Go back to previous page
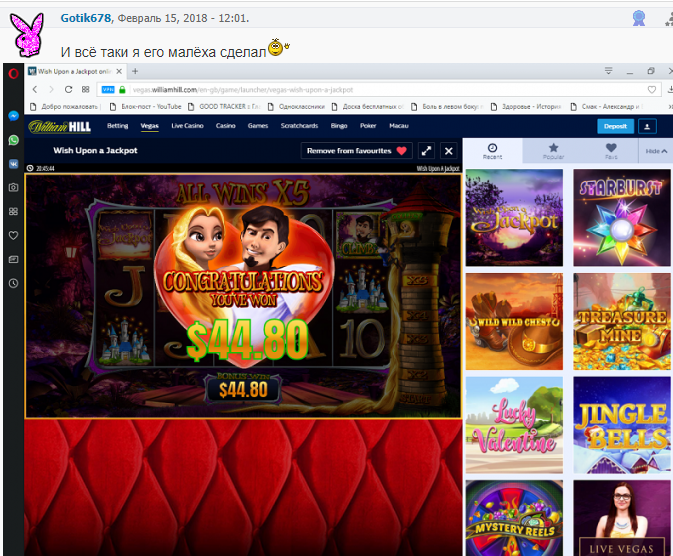 [35, 89]
